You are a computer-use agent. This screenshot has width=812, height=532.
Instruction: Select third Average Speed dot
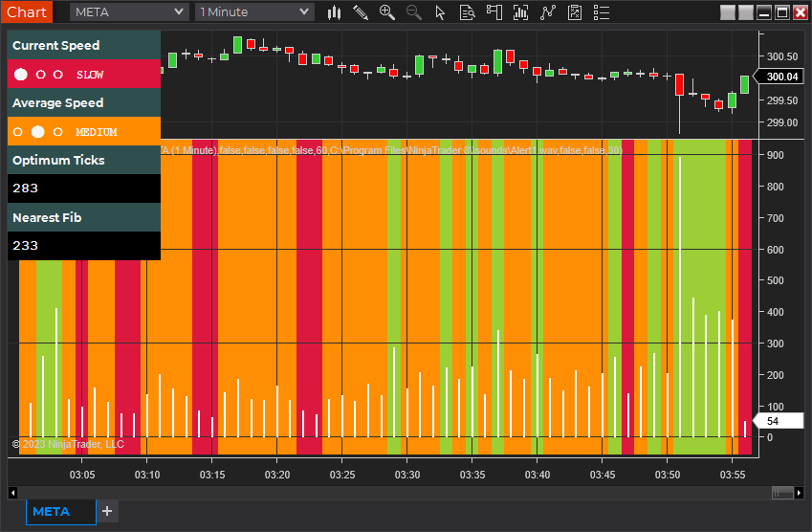(x=58, y=132)
